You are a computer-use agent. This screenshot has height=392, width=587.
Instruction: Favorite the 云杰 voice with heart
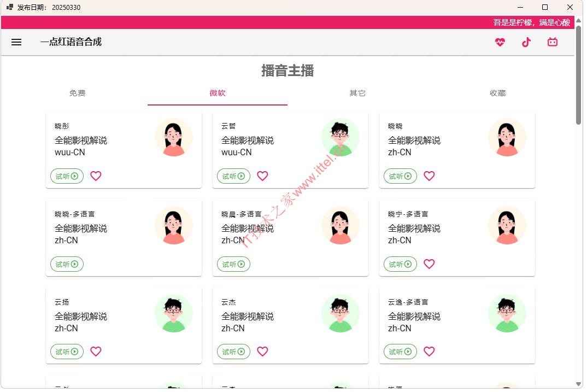[262, 352]
